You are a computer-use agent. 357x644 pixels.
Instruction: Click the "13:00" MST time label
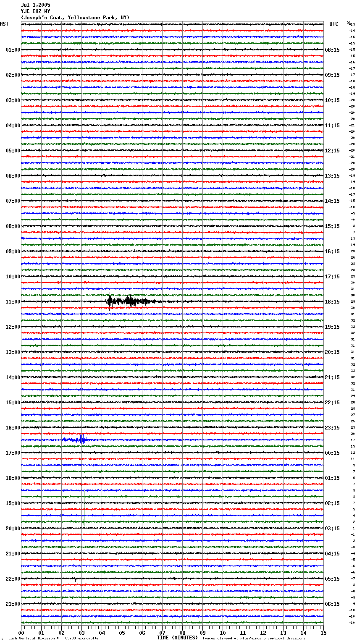tap(13, 352)
